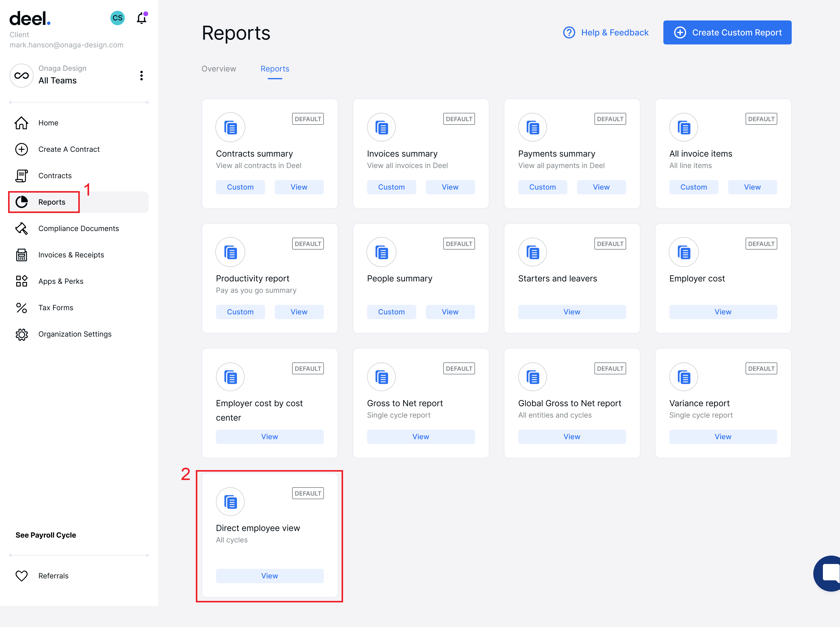Click the notification bell icon
Image resolution: width=840 pixels, height=627 pixels.
141,17
